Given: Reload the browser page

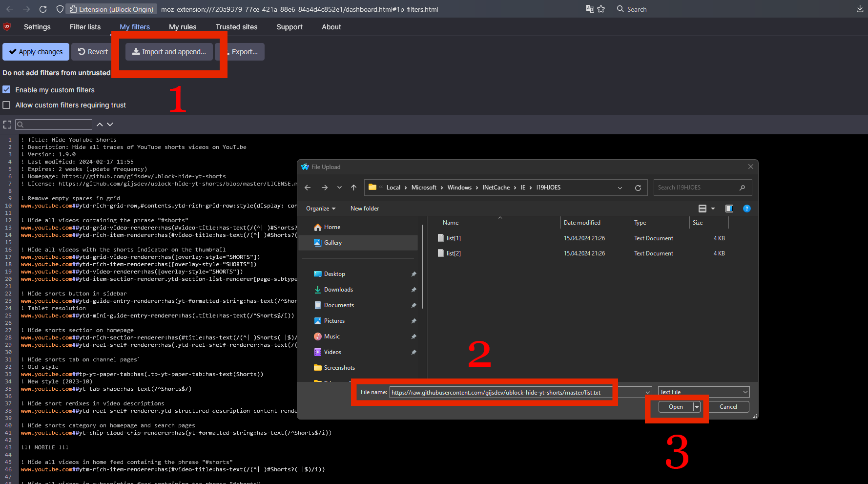Looking at the screenshot, I should pos(43,9).
